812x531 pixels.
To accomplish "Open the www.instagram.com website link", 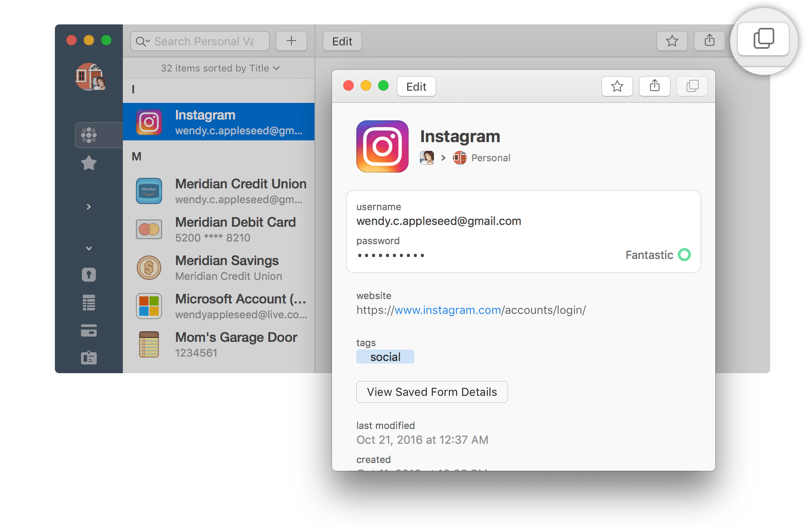I will [x=448, y=310].
